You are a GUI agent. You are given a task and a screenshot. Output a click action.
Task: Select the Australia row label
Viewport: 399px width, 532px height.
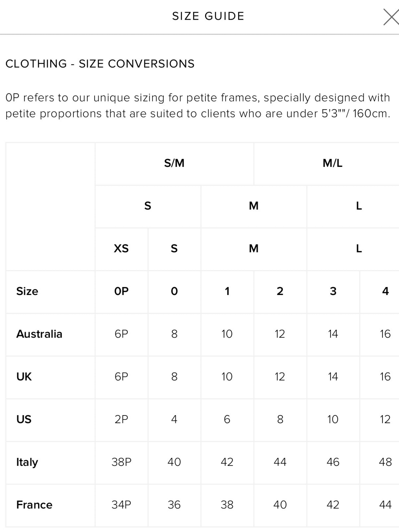[39, 334]
